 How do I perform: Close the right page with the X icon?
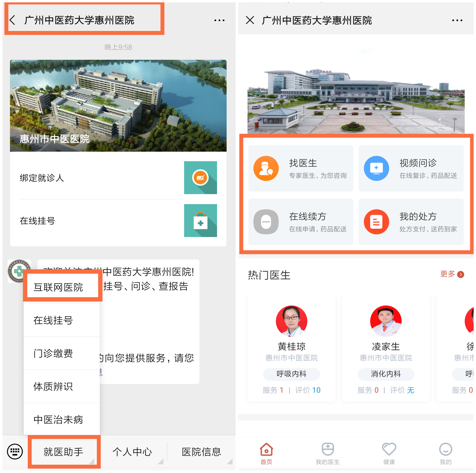tap(250, 20)
